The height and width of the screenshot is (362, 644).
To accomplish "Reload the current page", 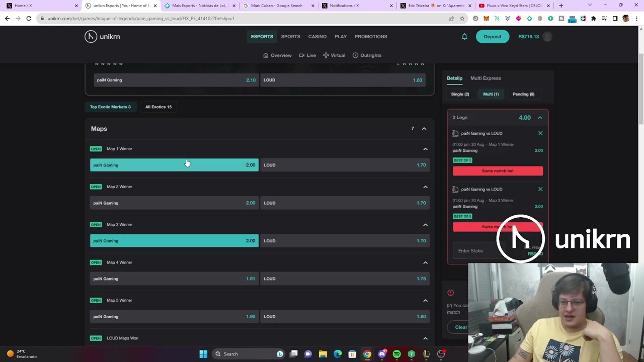I will coord(29,19).
